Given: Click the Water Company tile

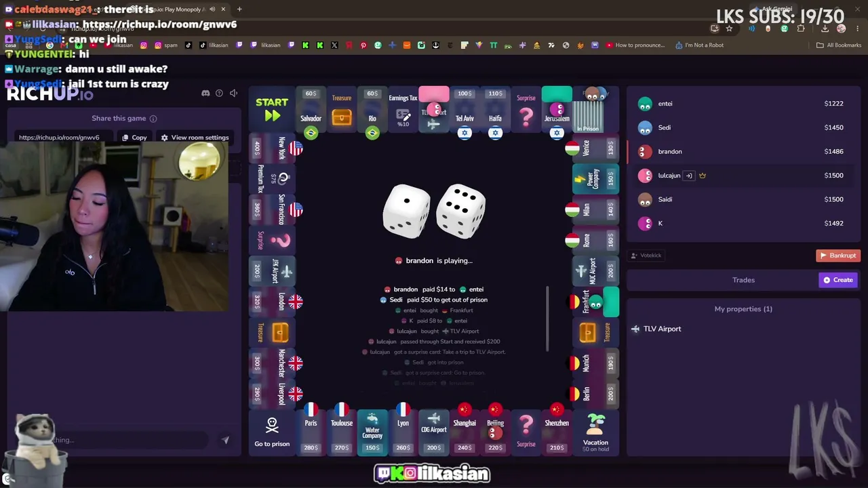Looking at the screenshot, I should [372, 432].
